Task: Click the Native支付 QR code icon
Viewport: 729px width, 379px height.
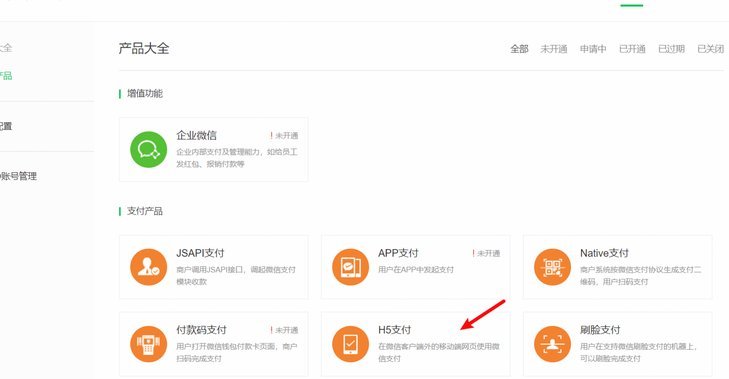Action: 552,267
